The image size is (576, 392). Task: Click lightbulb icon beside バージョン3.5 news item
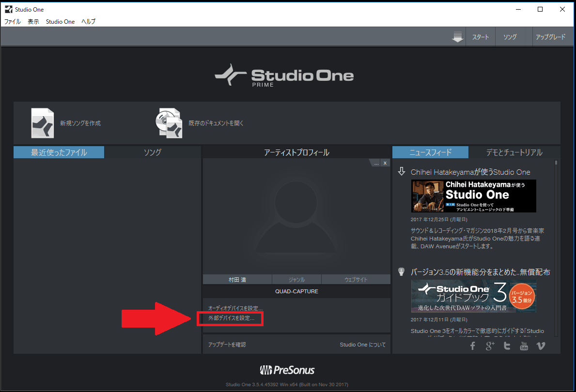[402, 271]
